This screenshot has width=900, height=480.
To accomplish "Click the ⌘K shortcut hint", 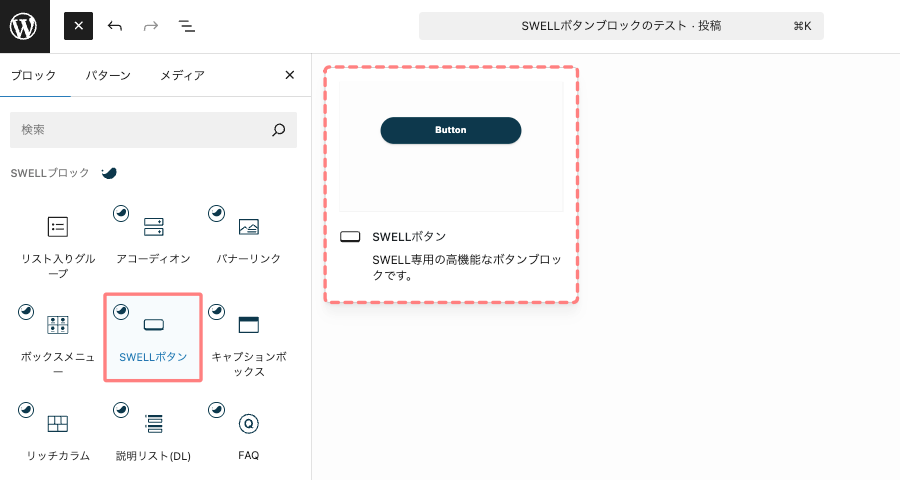I will (802, 26).
